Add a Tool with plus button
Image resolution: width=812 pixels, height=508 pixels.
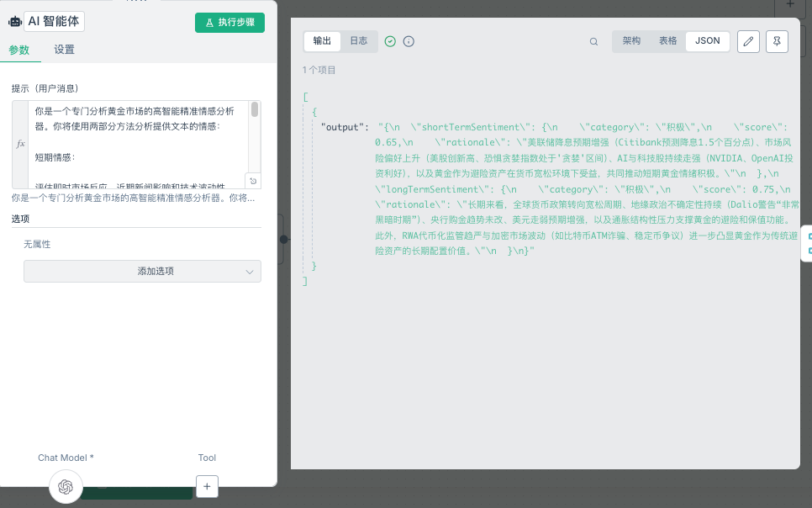coord(207,486)
